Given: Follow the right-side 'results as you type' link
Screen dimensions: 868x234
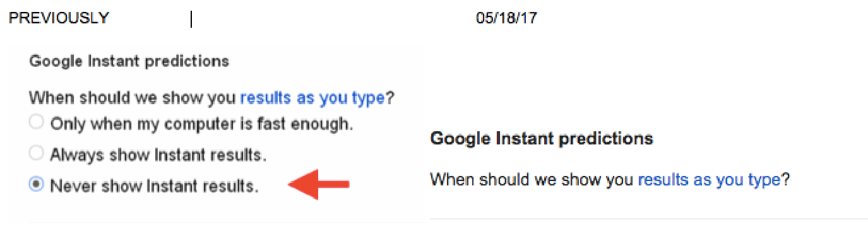Looking at the screenshot, I should point(710,180).
